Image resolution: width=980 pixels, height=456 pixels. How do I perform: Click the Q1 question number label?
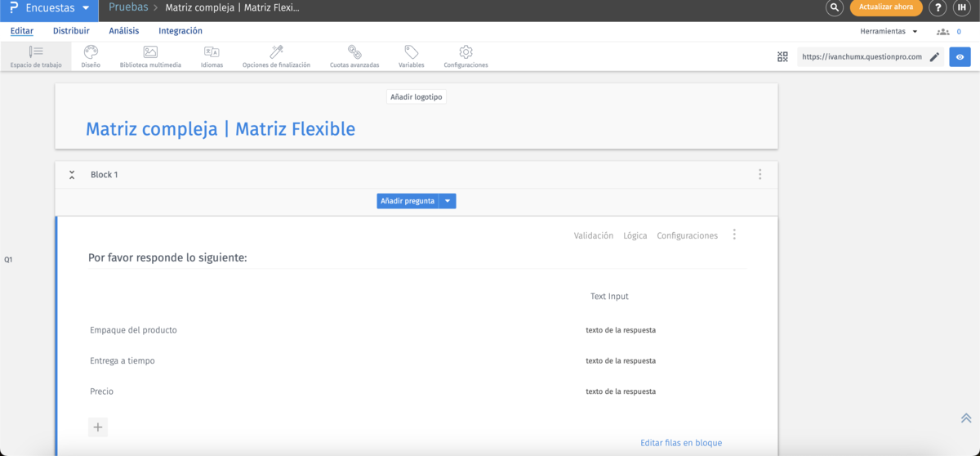[x=8, y=260]
